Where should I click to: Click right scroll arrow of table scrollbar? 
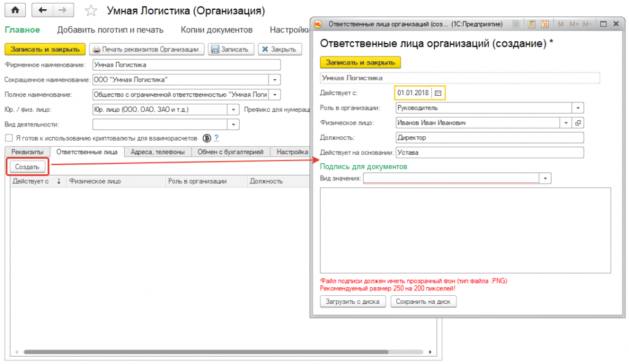[430, 352]
